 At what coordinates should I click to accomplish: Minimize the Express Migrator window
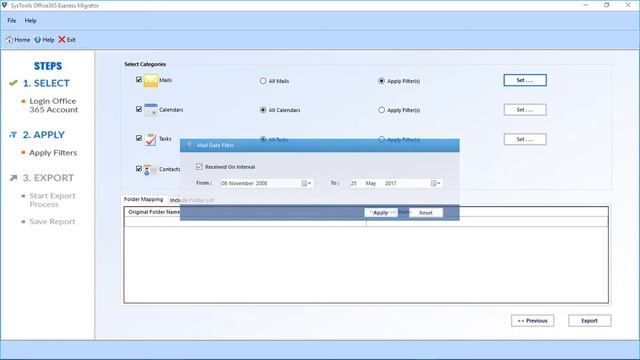pos(586,5)
